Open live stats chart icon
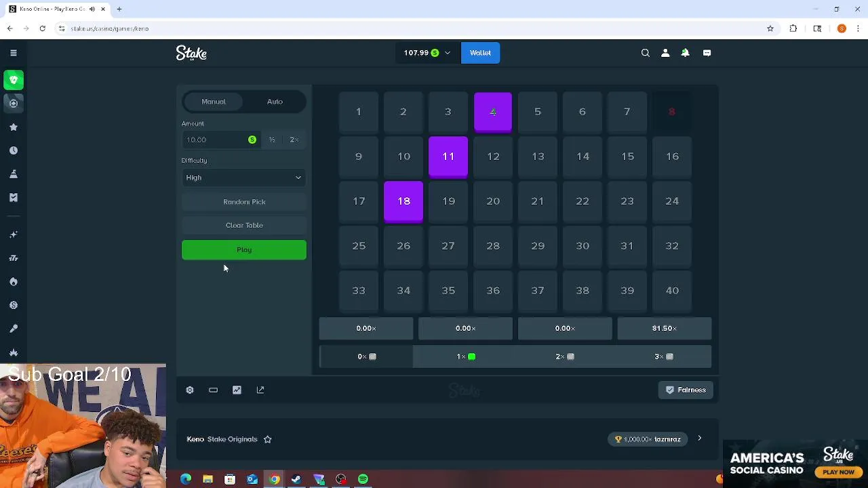Viewport: 868px width, 488px height. pos(237,390)
